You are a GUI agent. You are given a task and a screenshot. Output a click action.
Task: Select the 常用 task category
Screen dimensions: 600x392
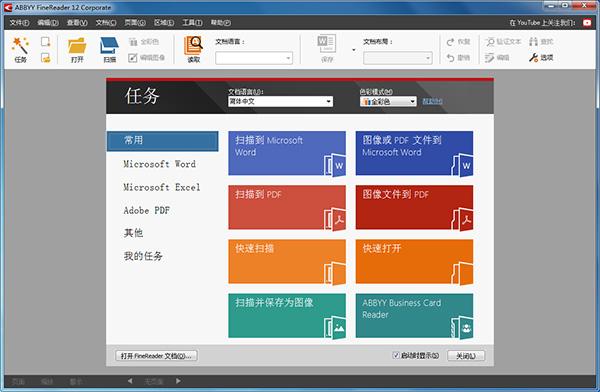[162, 141]
